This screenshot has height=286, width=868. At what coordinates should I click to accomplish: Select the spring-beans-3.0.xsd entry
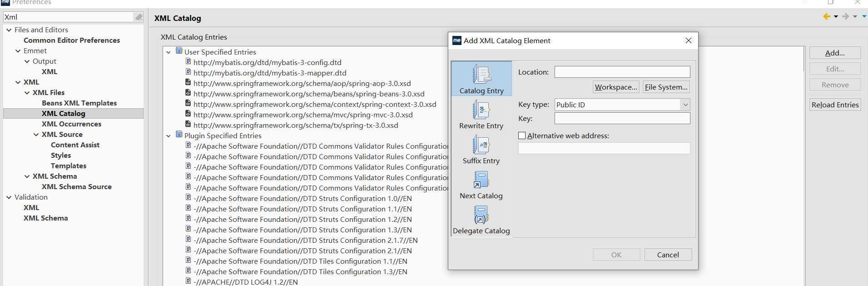[x=309, y=94]
